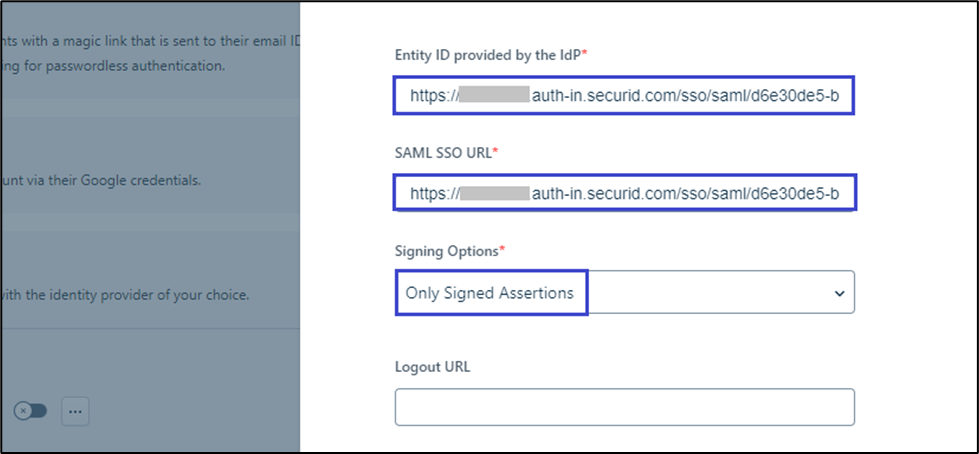Viewport: 979px width, 454px height.
Task: Select the 'Only Signed Assertions' value text
Action: 489,293
